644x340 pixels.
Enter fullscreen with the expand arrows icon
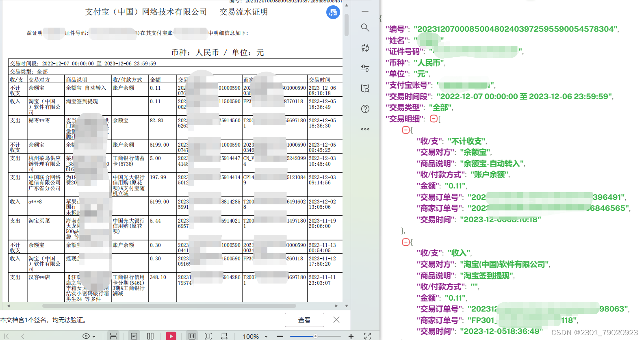tap(368, 336)
